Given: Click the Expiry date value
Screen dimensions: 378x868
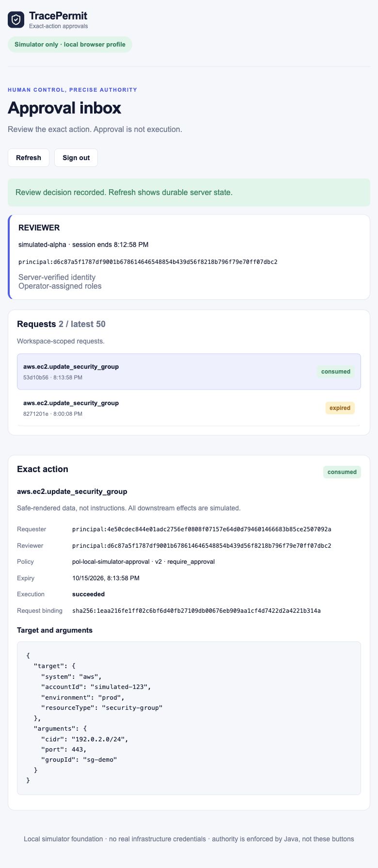Looking at the screenshot, I should [x=106, y=578].
